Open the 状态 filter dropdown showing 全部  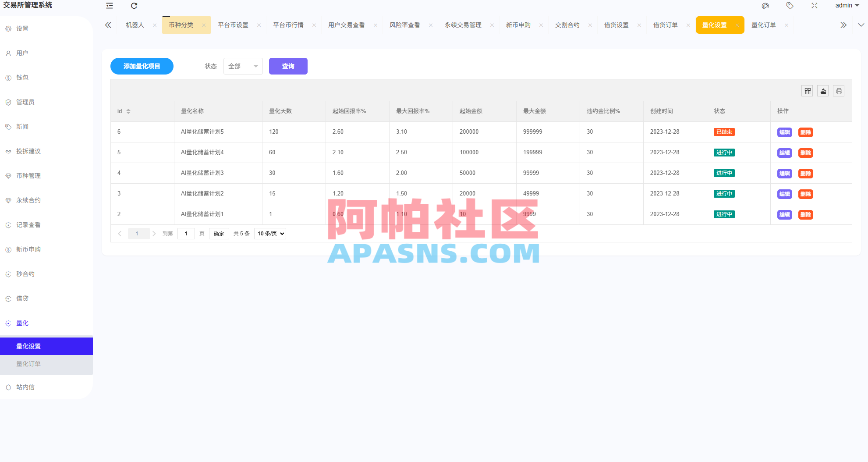pos(243,66)
